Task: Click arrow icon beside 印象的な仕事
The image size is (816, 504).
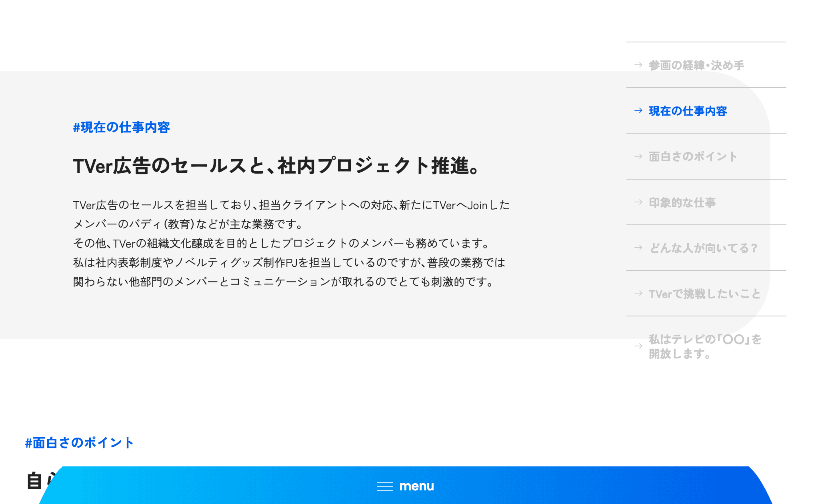Action: point(638,202)
